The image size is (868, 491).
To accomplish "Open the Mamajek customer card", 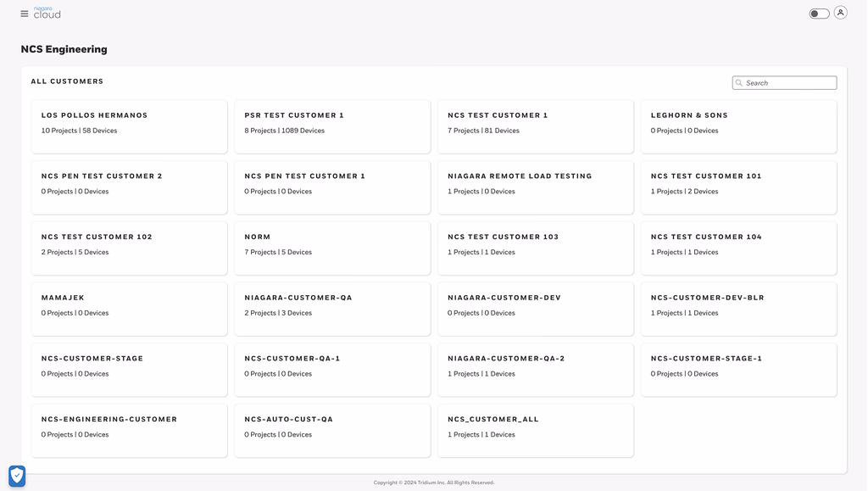I will click(x=129, y=310).
